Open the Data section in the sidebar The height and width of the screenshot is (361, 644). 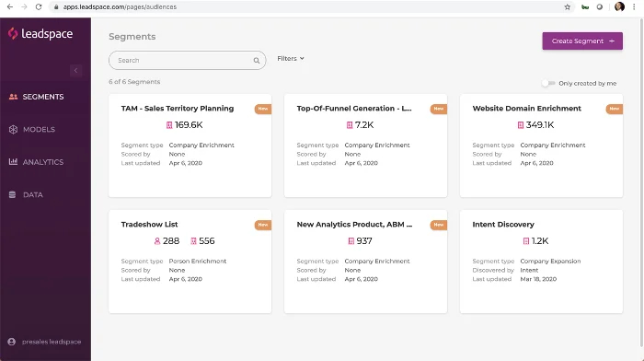(26, 194)
